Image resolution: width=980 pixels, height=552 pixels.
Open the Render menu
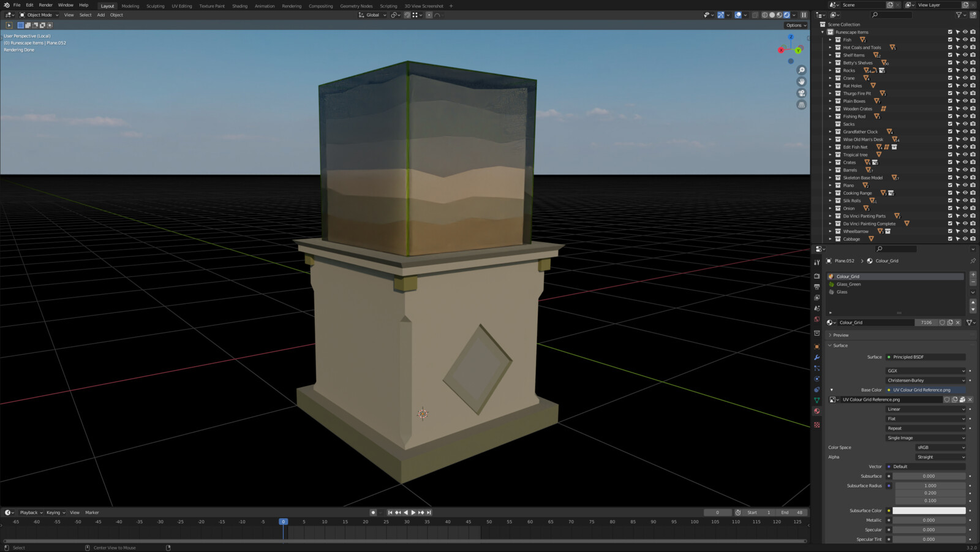[45, 5]
